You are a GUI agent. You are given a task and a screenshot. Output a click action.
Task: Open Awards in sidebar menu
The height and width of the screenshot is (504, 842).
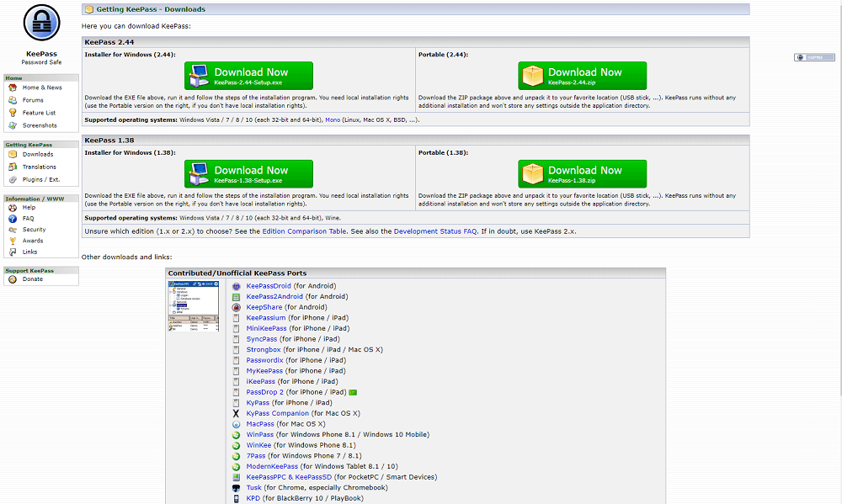tap(32, 241)
